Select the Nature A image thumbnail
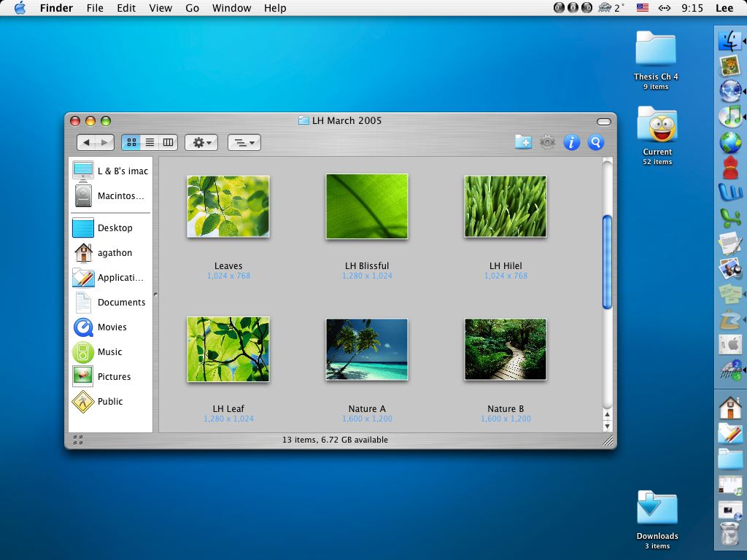This screenshot has height=560, width=747. [367, 349]
